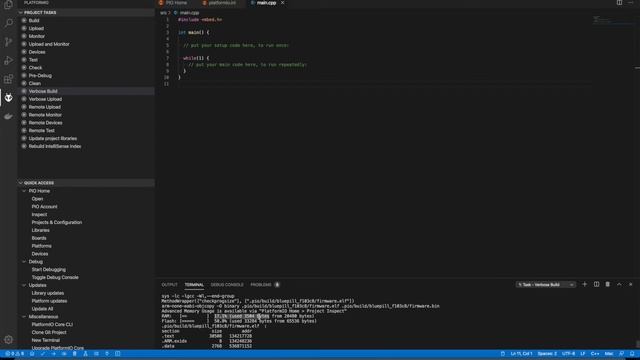This screenshot has height=360, width=640.
Task: Add a new terminal with the plus icon
Action: tap(584, 284)
